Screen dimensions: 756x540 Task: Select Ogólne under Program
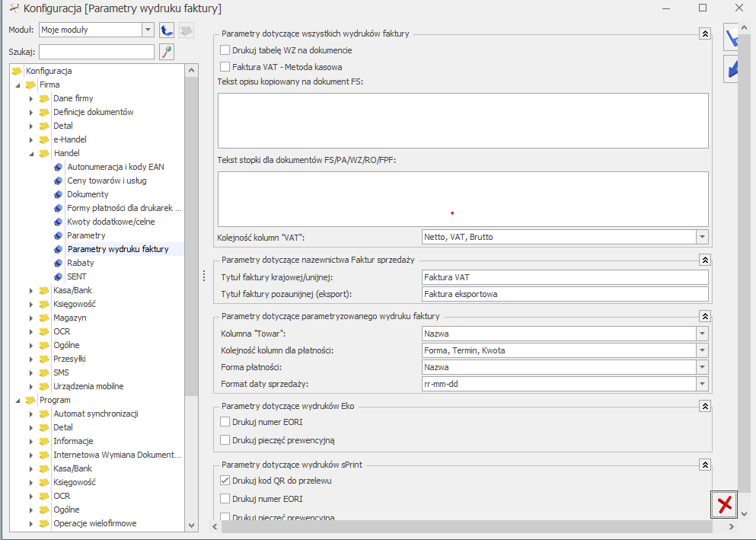coord(66,510)
